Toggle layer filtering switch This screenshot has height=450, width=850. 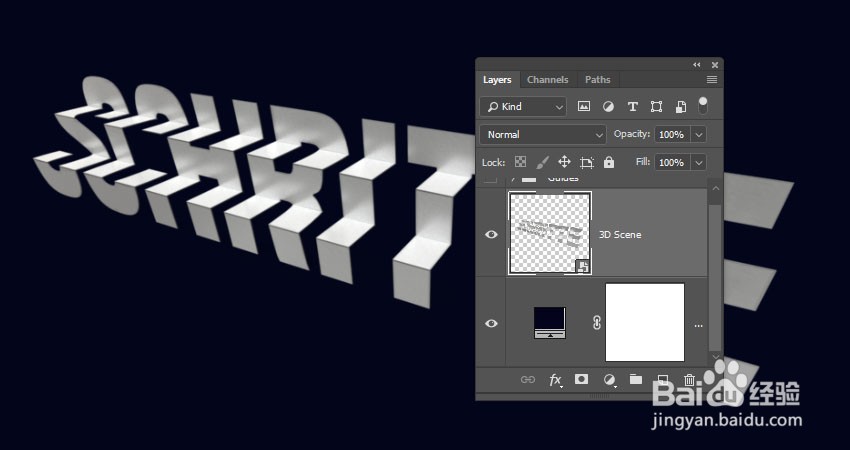(703, 106)
